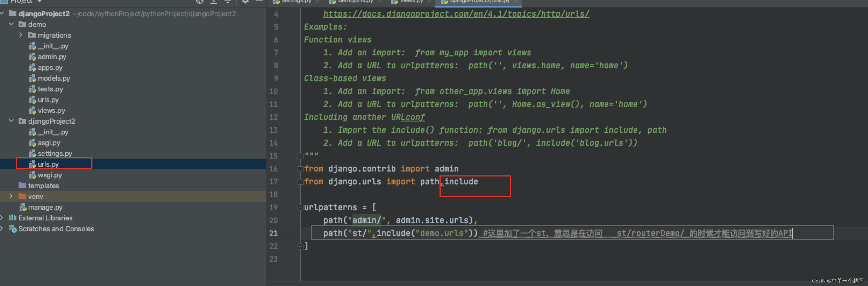
Task: Collapse the inner djangoProject2 package folder
Action: pos(12,121)
